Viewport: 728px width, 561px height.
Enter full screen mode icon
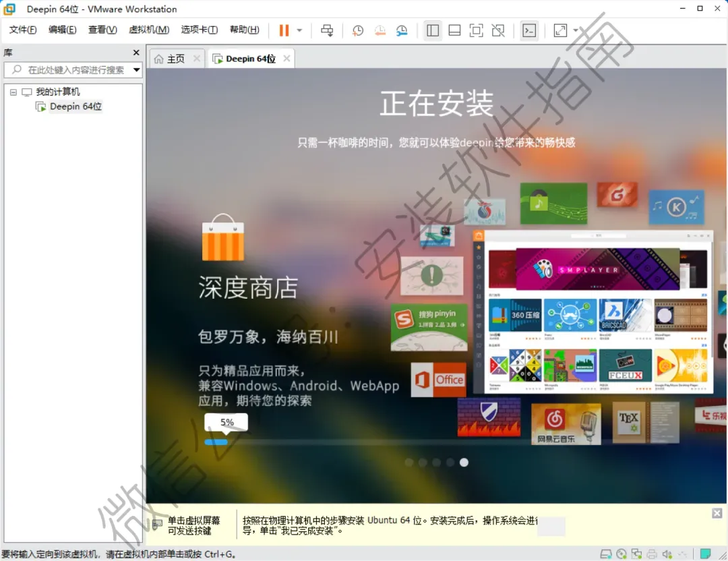[477, 30]
